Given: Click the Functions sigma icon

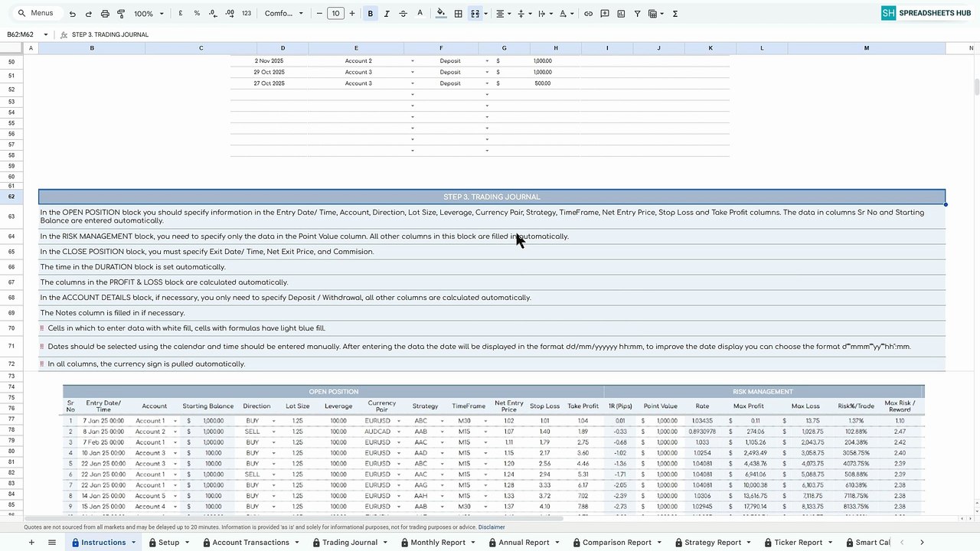Looking at the screenshot, I should (x=675, y=14).
